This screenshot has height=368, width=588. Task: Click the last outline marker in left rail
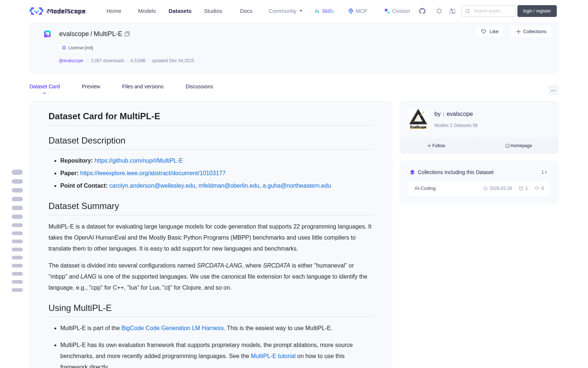tap(17, 290)
